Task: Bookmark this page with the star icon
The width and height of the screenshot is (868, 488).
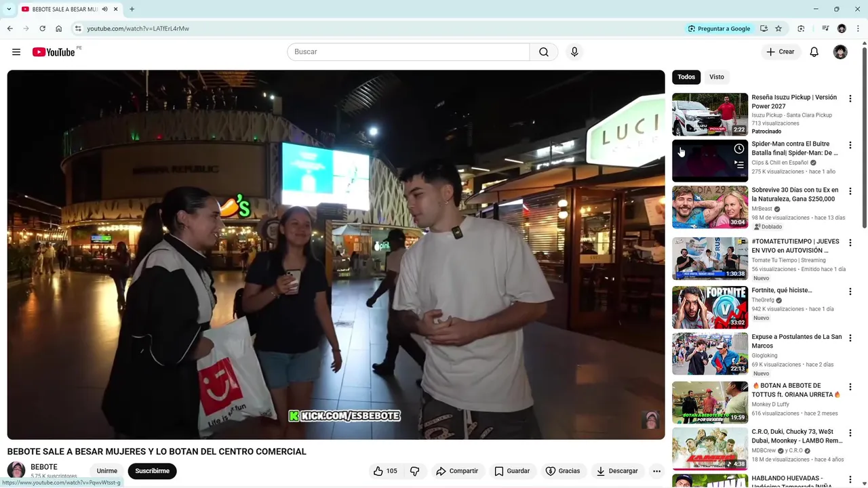Action: point(778,28)
